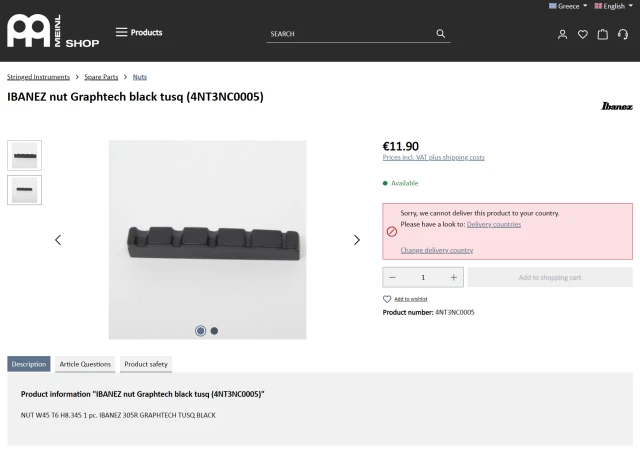640x449 pixels.
Task: Show previous product image arrow
Action: [58, 240]
